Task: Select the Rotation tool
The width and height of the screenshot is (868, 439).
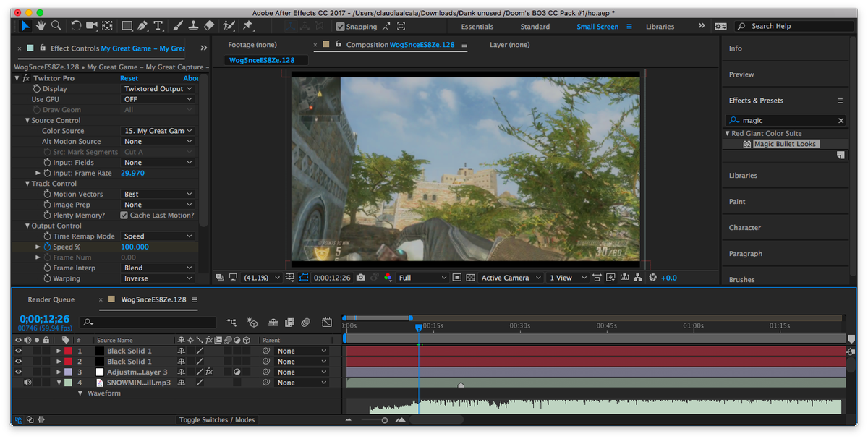Action: pos(76,26)
